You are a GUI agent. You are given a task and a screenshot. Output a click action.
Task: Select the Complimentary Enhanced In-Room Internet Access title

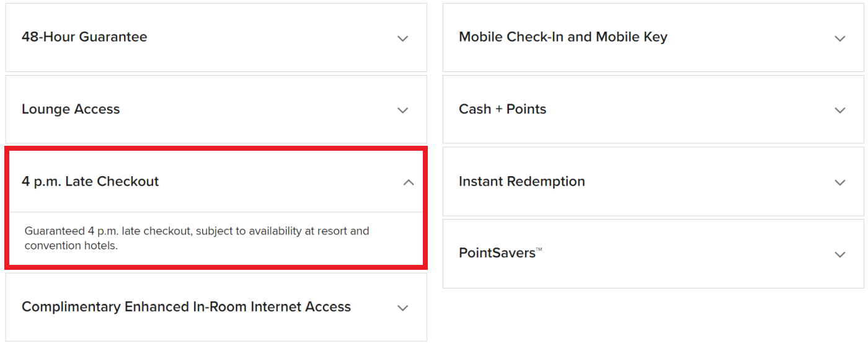click(186, 307)
